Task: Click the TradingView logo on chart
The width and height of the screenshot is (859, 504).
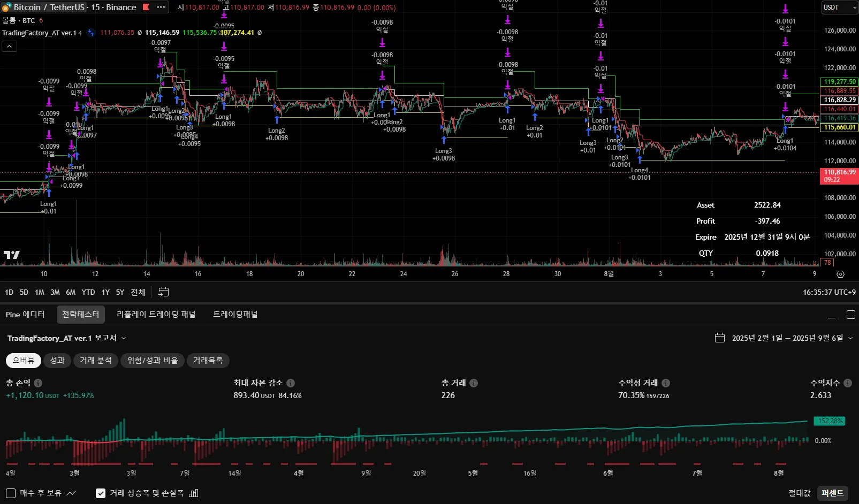Action: pyautogui.click(x=12, y=255)
